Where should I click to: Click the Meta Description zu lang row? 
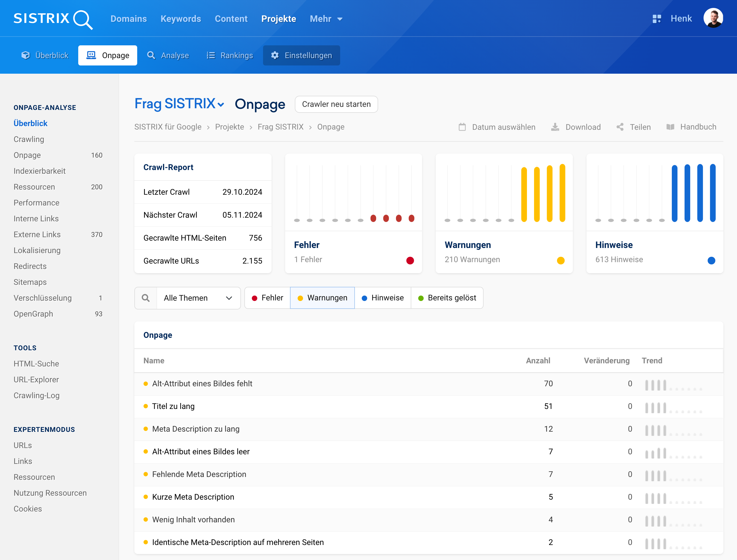(429, 429)
